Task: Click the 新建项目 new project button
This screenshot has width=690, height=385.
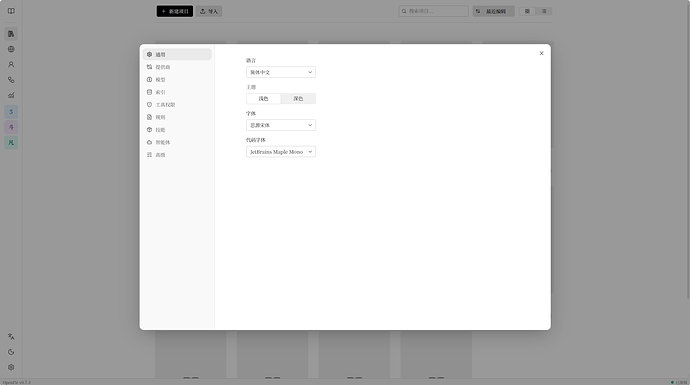Action: click(x=175, y=11)
